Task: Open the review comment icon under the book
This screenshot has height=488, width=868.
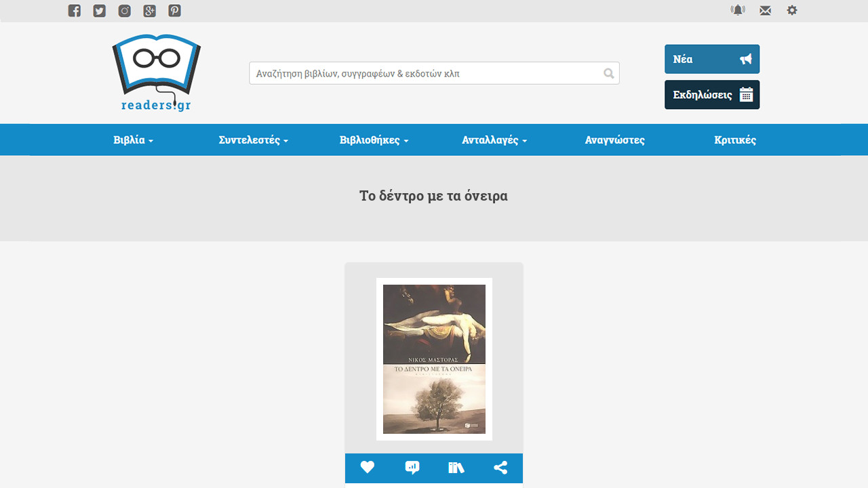Action: coord(412,468)
